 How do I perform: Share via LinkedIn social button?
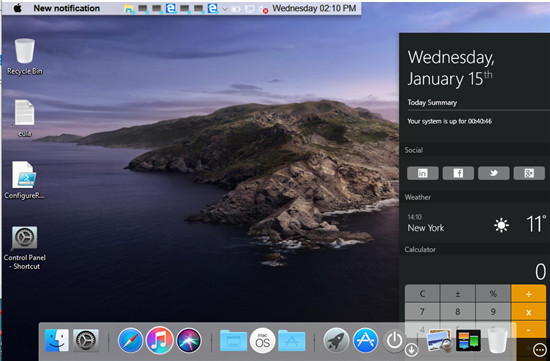[x=422, y=173]
